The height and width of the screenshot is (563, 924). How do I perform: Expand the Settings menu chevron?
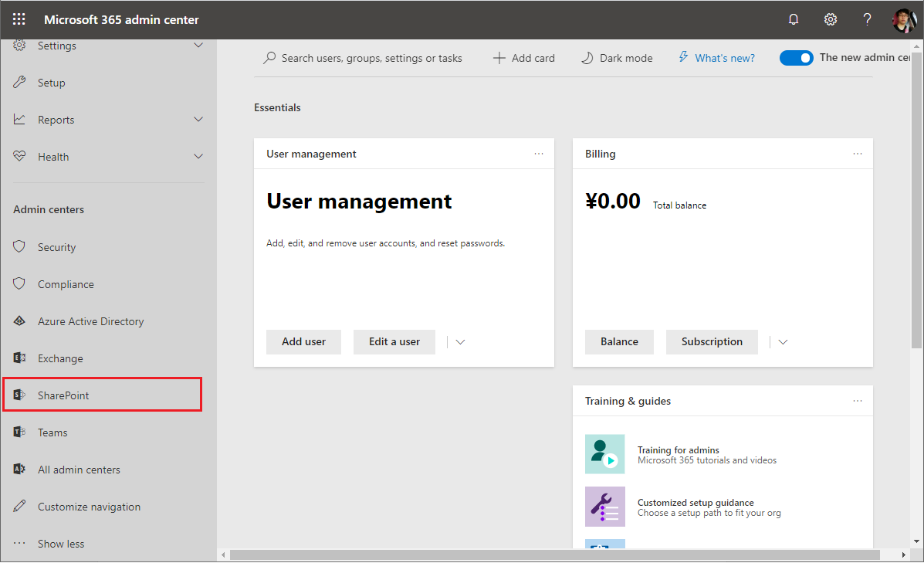point(198,46)
